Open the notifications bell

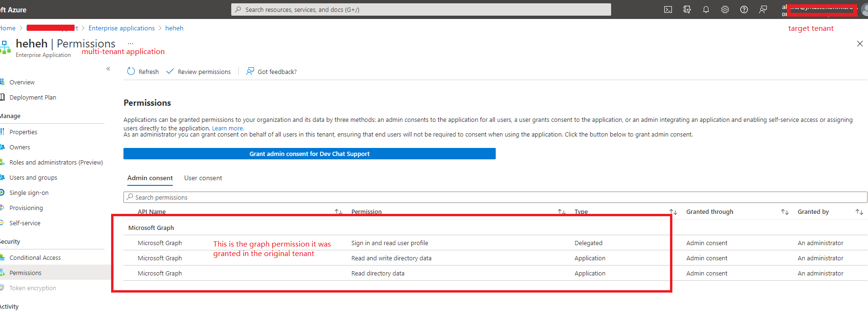(706, 9)
